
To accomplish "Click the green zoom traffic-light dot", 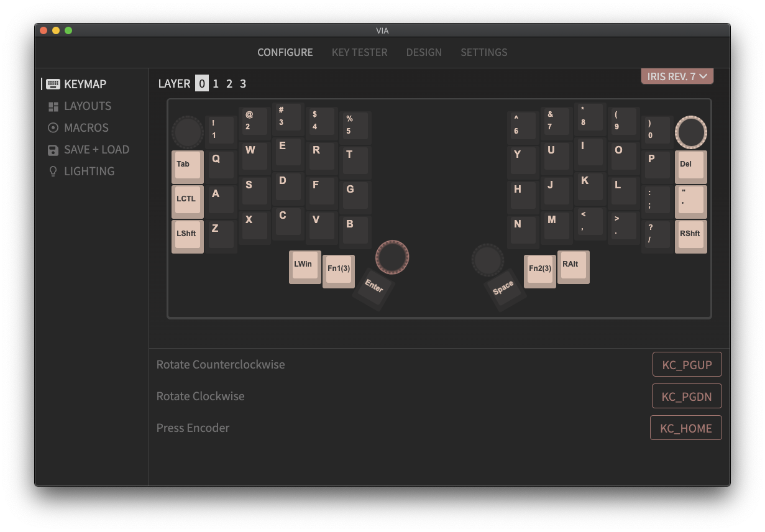I will [69, 29].
